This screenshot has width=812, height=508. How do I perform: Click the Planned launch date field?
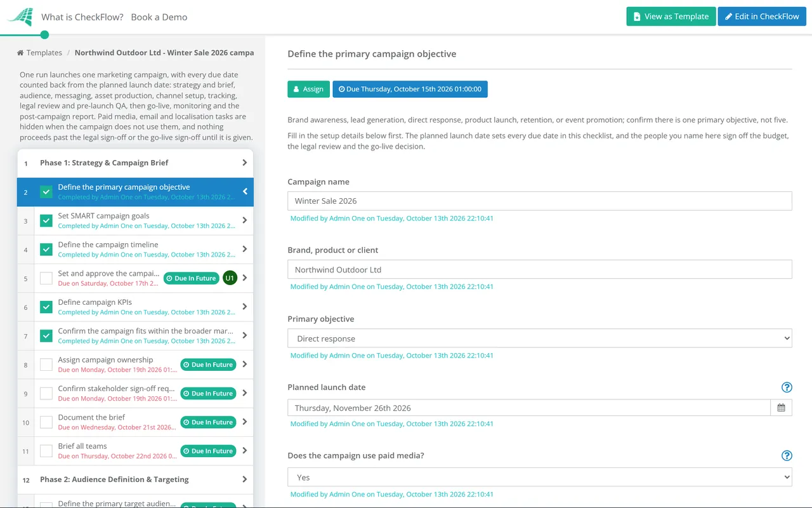pos(529,408)
